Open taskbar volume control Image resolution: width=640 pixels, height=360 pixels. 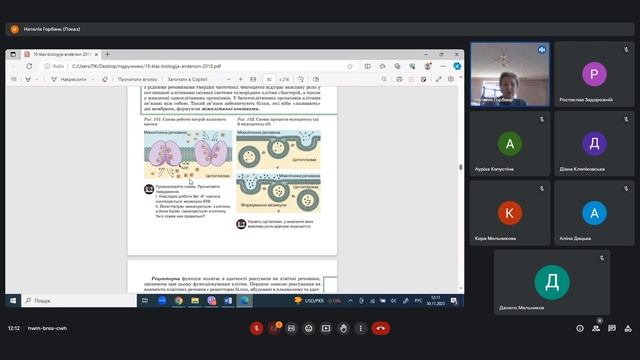393,301
